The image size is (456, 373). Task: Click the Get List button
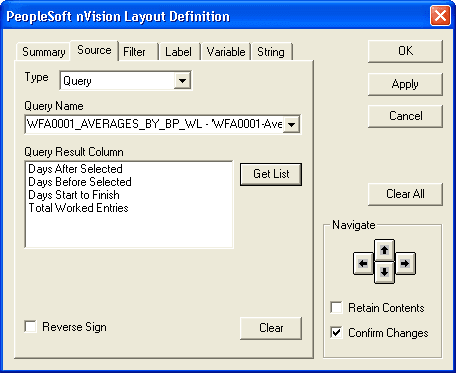[271, 174]
